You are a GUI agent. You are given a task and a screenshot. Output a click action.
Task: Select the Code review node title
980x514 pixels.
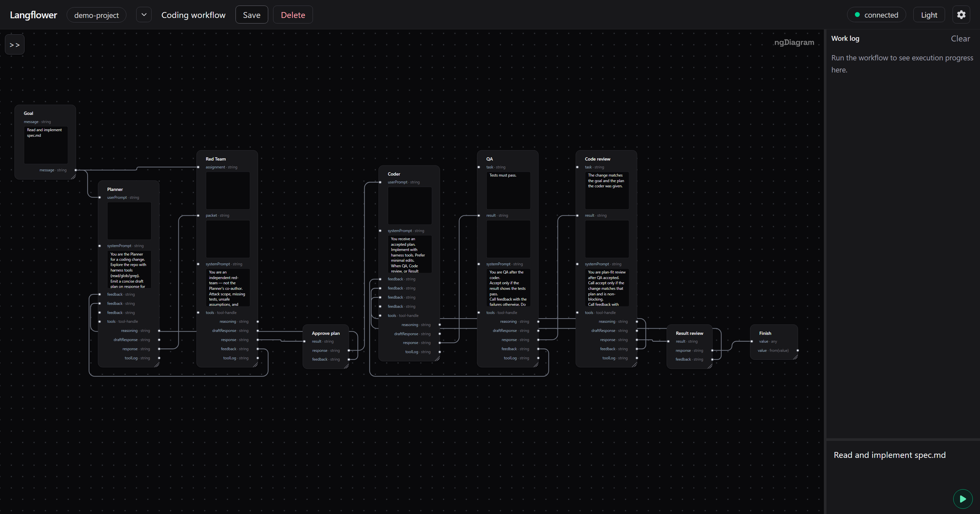click(x=597, y=159)
